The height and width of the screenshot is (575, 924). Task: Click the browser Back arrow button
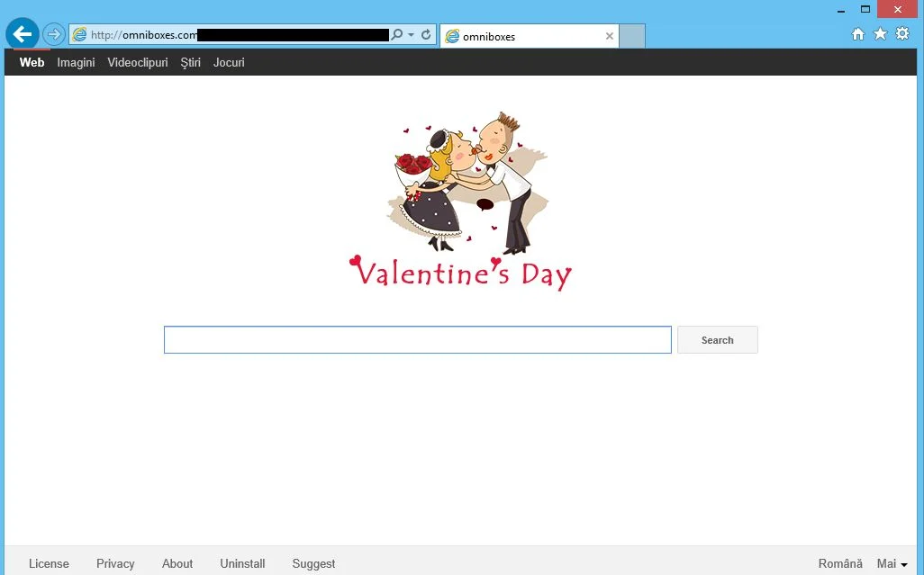tap(23, 34)
